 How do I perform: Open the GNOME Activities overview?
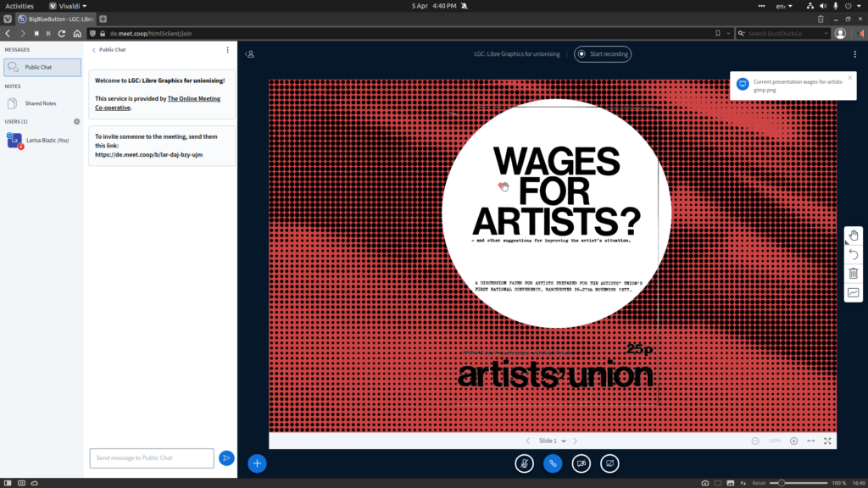[19, 6]
